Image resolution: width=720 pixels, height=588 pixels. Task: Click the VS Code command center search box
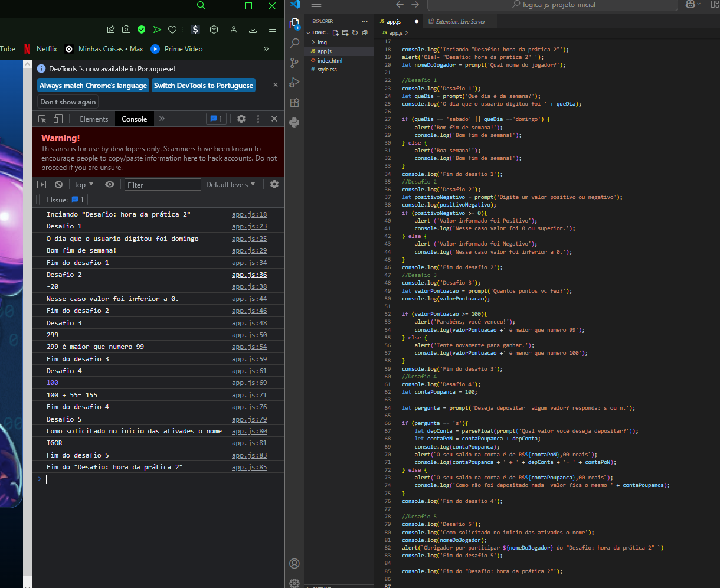coord(552,5)
